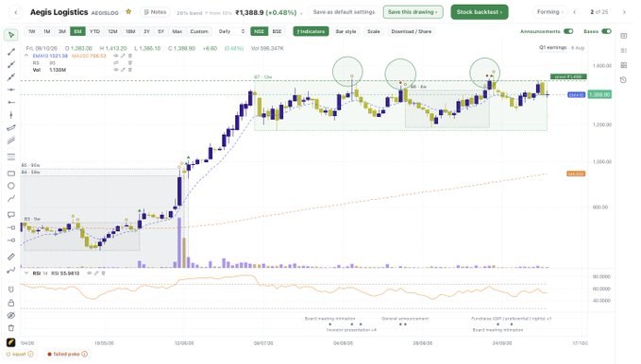Screen dimensions: 641x364
Task: Lock all drawings with padlock icon
Action: (x=11, y=303)
